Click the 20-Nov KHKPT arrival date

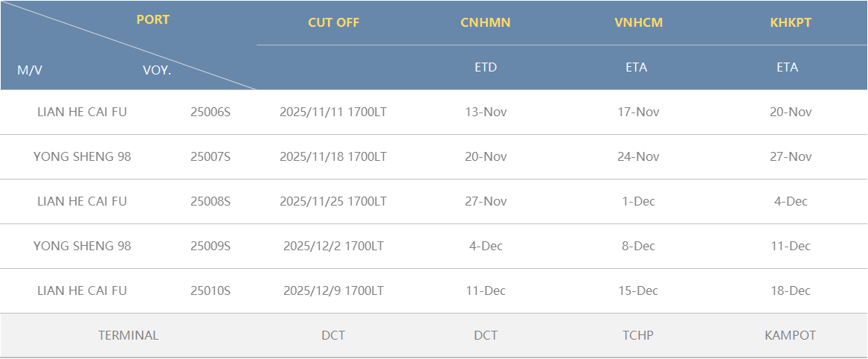[790, 112]
